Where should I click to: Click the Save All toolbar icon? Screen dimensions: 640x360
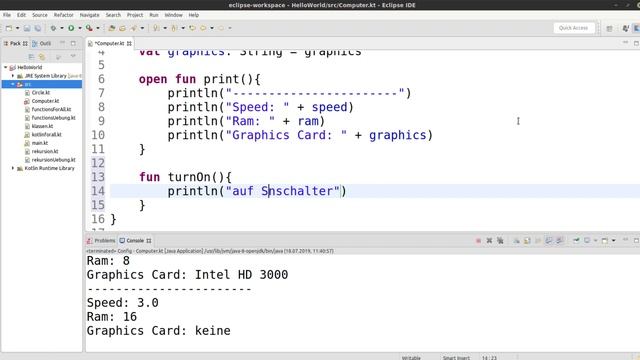click(x=38, y=28)
